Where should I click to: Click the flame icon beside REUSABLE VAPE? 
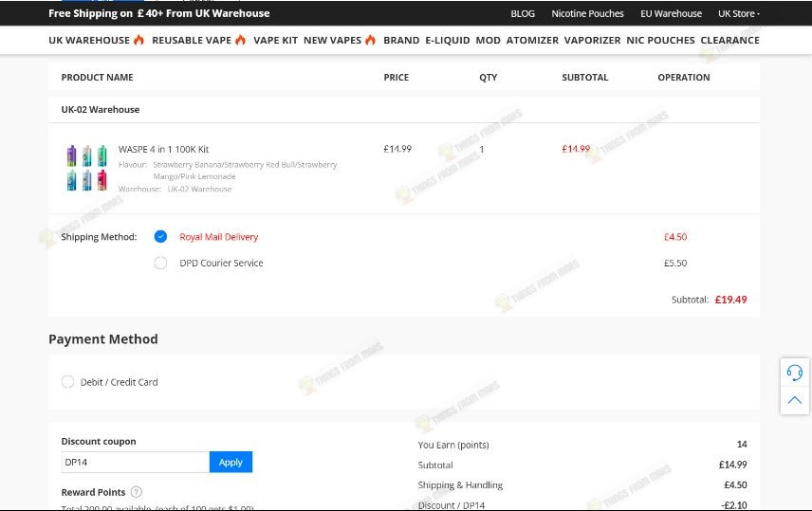(x=240, y=40)
